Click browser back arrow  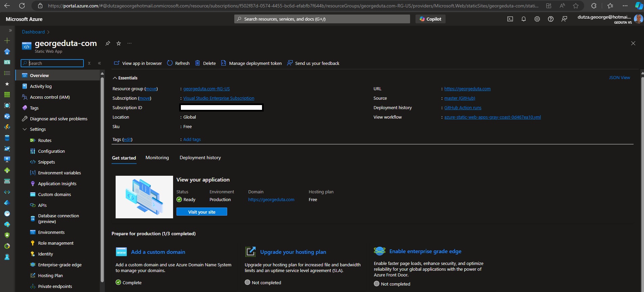[x=7, y=6]
